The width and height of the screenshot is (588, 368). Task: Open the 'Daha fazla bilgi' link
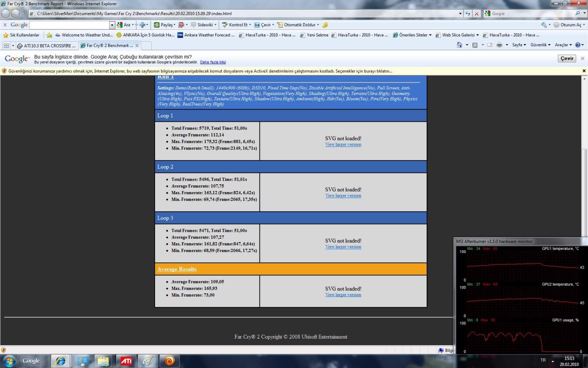point(213,62)
